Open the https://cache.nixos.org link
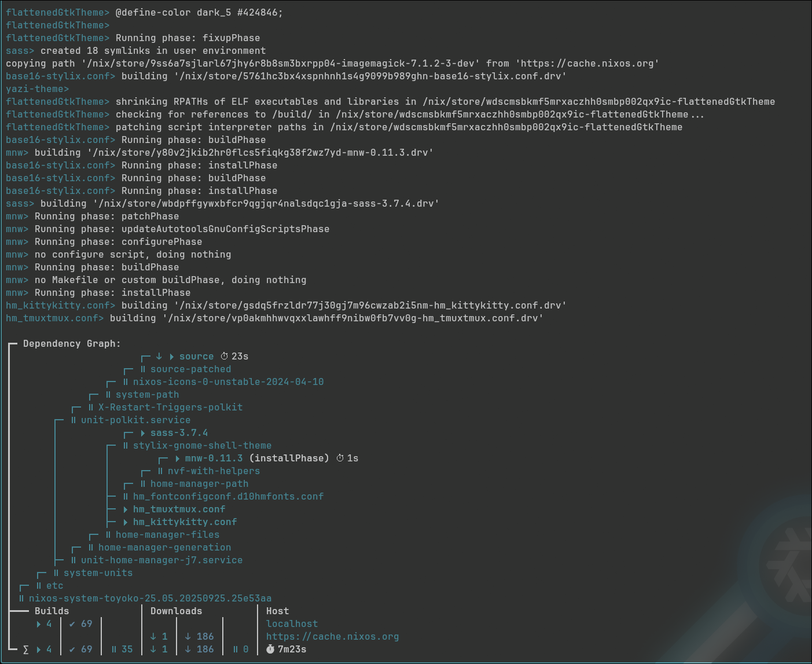 pyautogui.click(x=332, y=636)
